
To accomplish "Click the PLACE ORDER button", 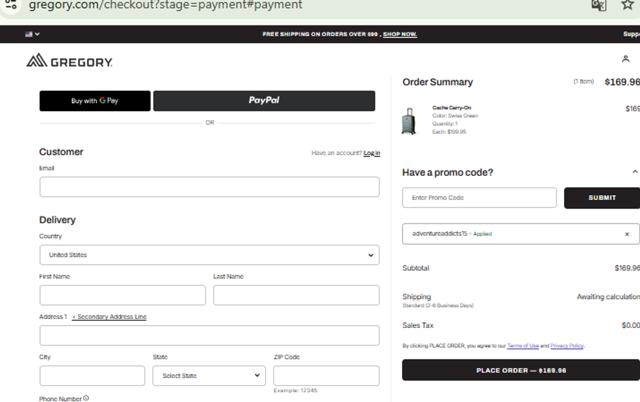I will [x=521, y=370].
